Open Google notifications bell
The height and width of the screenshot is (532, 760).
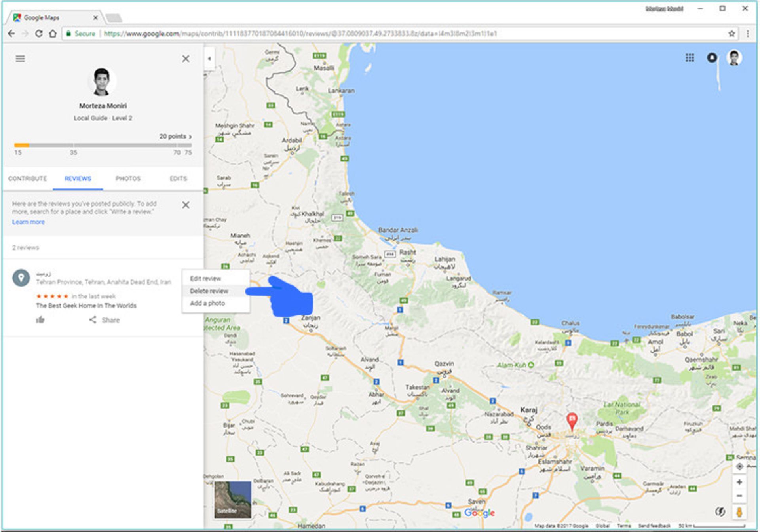click(712, 58)
